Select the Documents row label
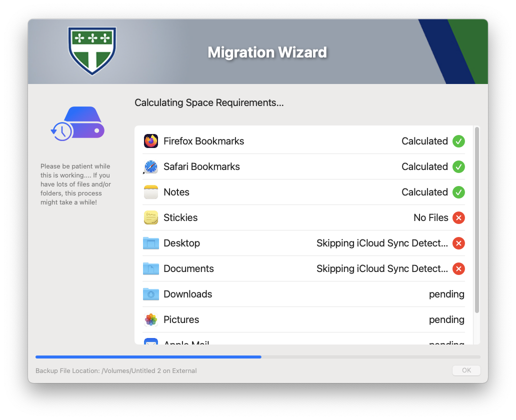This screenshot has height=420, width=516. 188,268
